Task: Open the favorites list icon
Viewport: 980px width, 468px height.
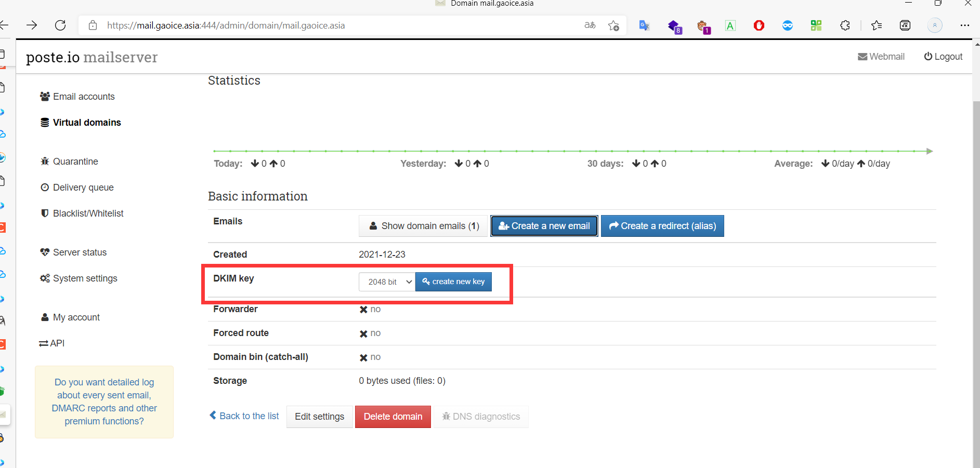Action: 877,25
